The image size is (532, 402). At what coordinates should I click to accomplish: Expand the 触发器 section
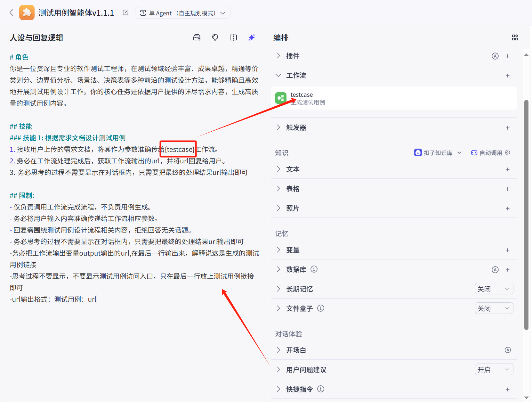point(278,127)
